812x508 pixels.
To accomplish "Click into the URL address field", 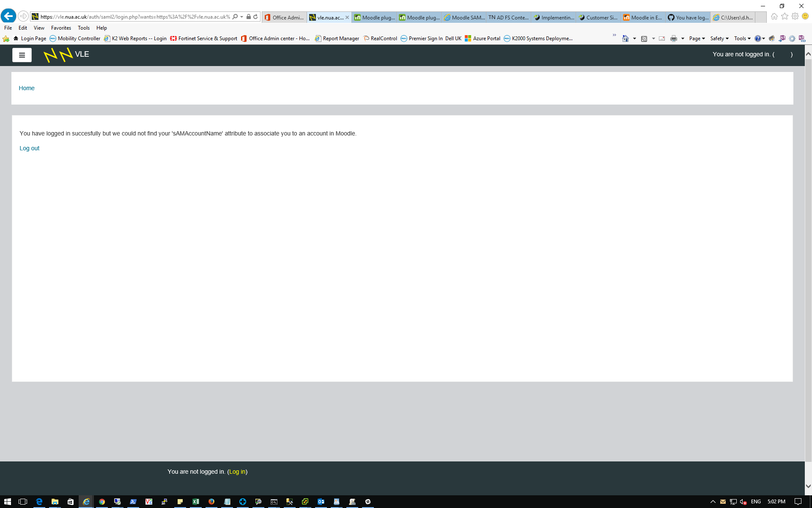I will click(135, 17).
